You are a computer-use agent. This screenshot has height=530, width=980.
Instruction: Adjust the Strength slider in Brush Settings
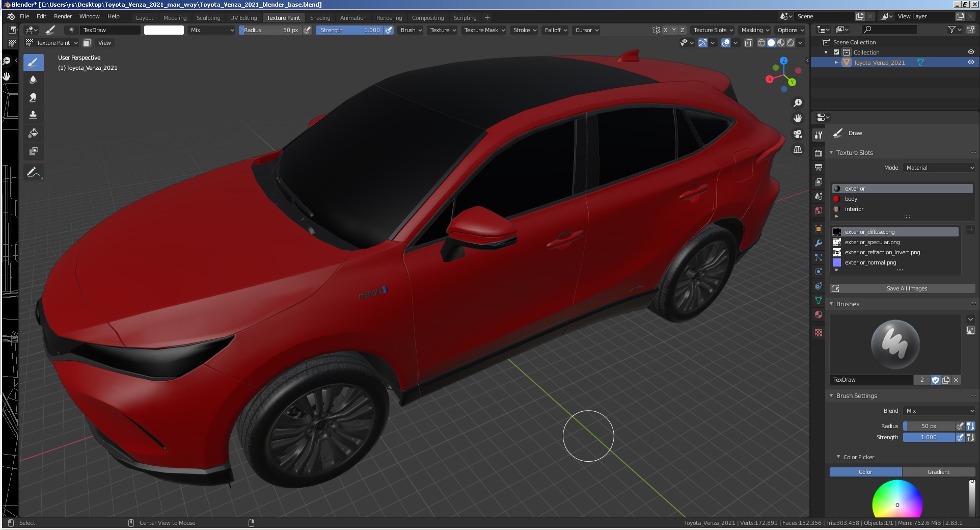pos(929,437)
